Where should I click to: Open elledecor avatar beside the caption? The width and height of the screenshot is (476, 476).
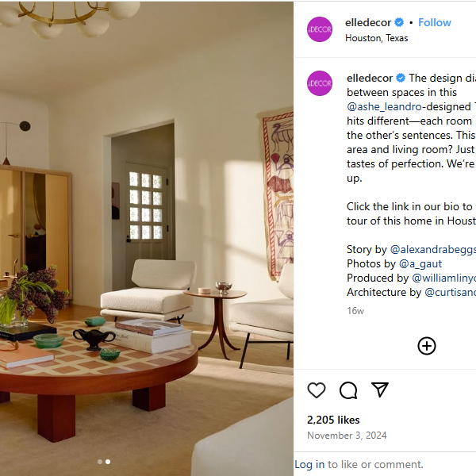(320, 83)
